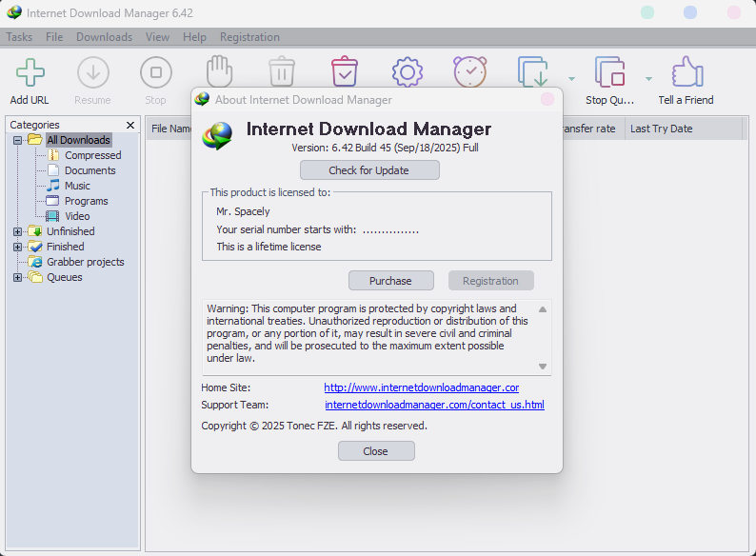Open Options via the gear icon

click(x=408, y=72)
